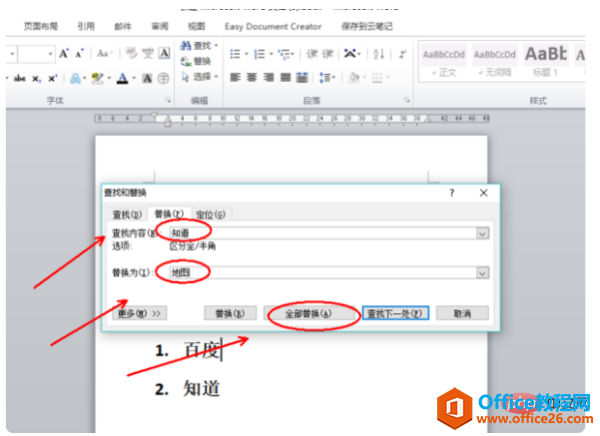Click the Replace with input field
This screenshot has width=600, height=436.
click(323, 273)
